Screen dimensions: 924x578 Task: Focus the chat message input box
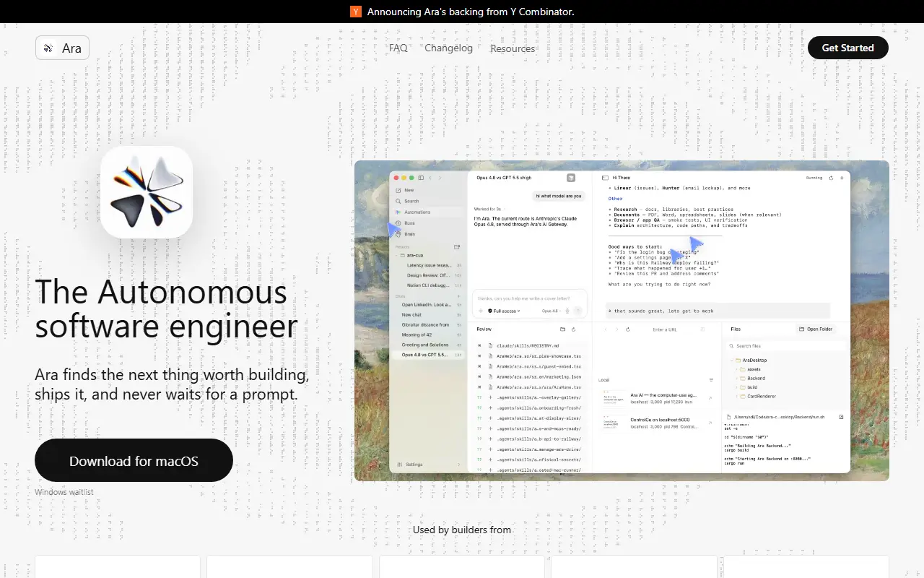click(529, 298)
